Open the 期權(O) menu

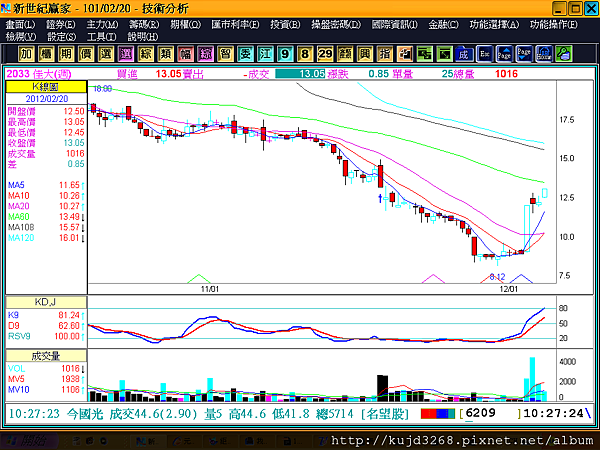coord(186,25)
